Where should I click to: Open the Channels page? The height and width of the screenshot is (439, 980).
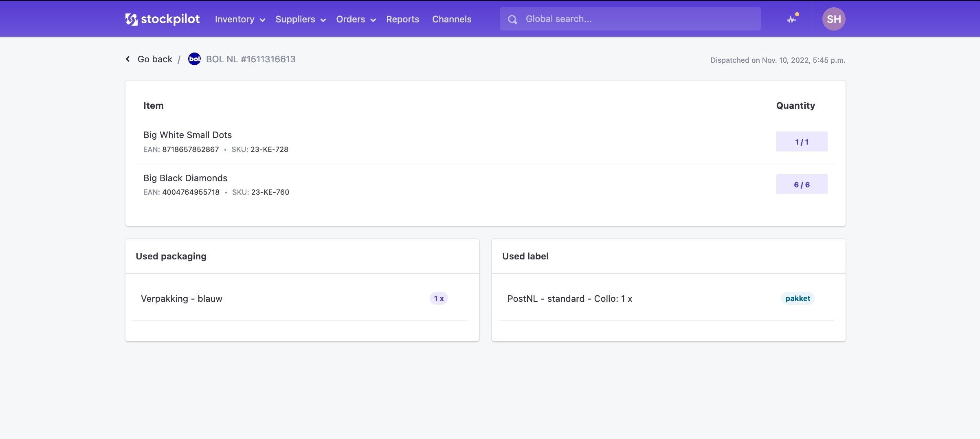[x=452, y=19]
